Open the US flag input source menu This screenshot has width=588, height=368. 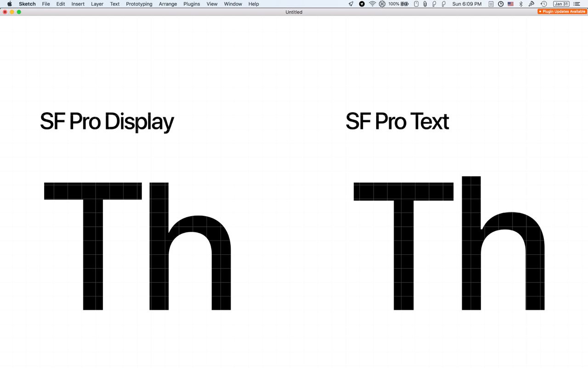coord(510,4)
